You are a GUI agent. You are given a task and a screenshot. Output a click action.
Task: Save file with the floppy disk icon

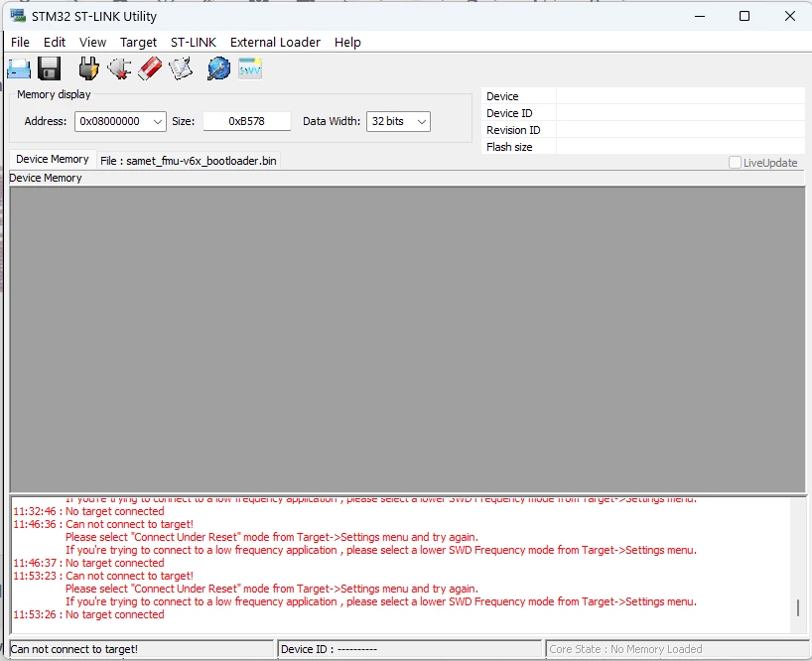(50, 68)
